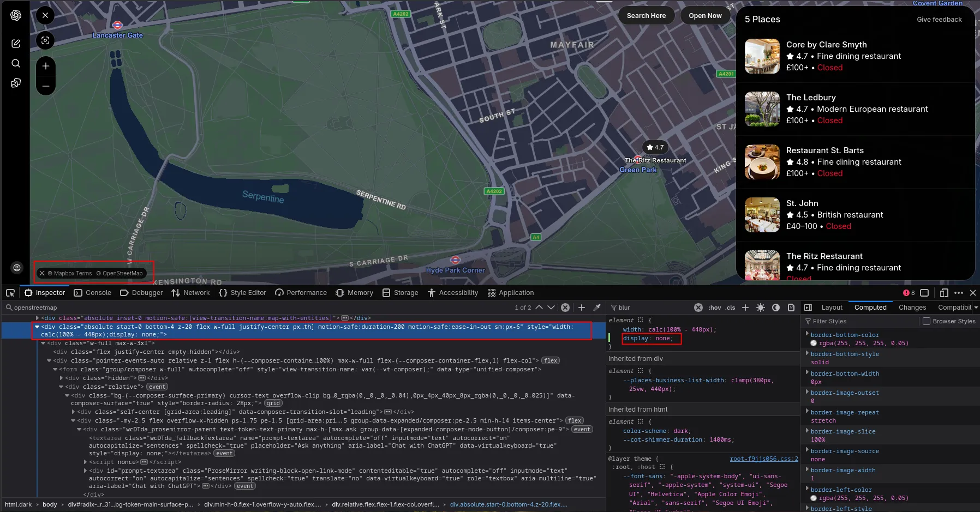Viewport: 980px width, 512px height.
Task: Close the map view with X button
Action: point(45,15)
